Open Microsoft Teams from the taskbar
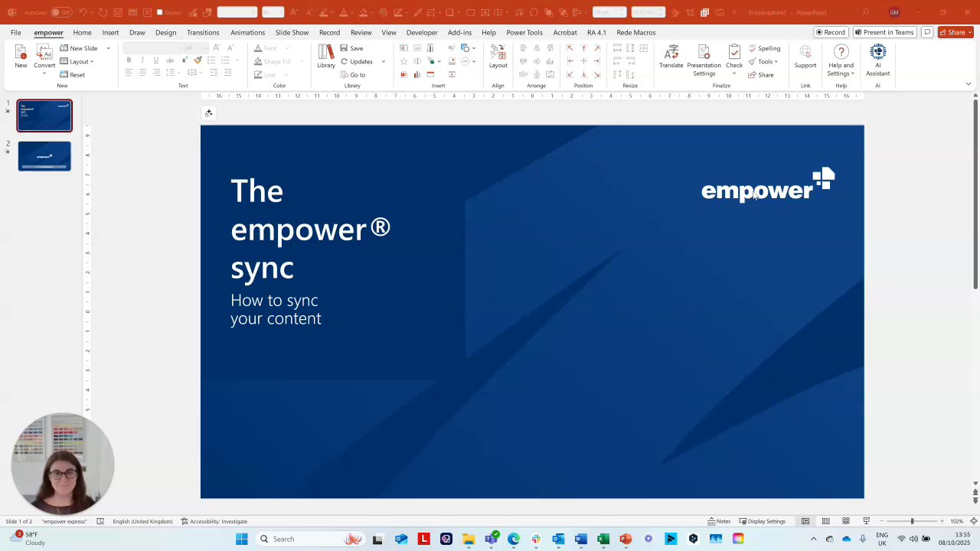The height and width of the screenshot is (551, 980). [491, 539]
